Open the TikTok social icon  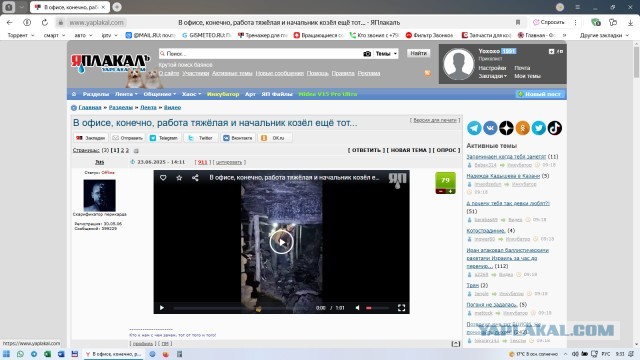pos(555,128)
